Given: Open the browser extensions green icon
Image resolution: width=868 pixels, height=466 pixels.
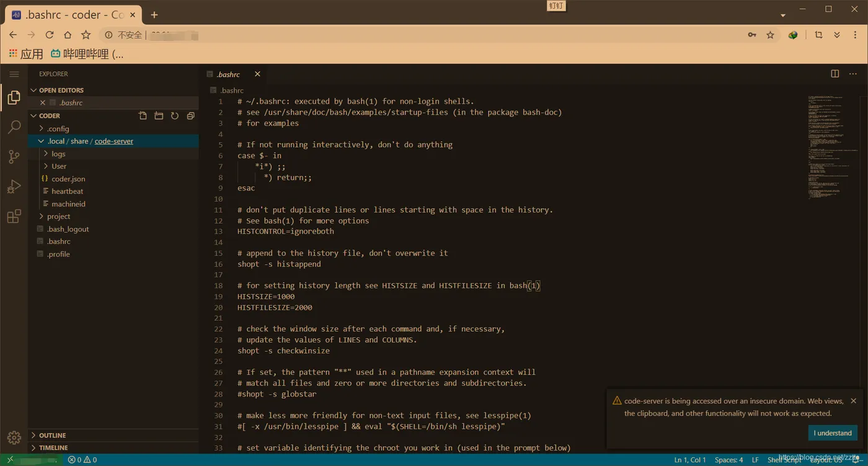Looking at the screenshot, I should pos(793,35).
